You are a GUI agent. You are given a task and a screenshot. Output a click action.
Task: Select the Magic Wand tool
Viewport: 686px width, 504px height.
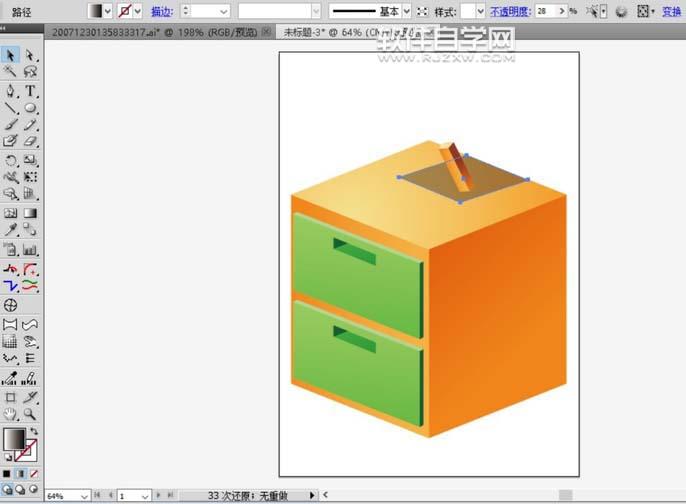coord(10,71)
